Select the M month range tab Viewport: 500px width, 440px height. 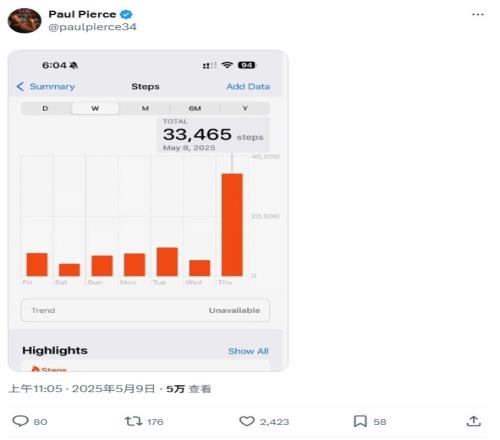145,109
